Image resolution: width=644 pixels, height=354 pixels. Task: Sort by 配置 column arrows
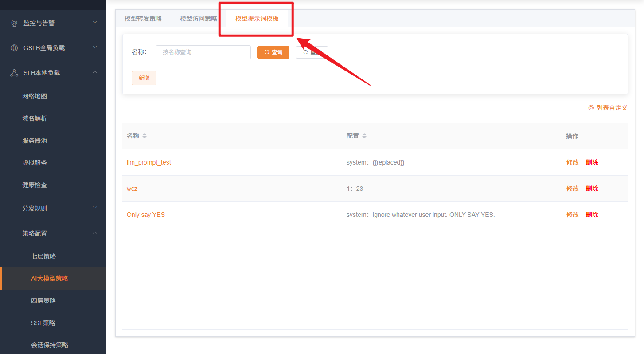pyautogui.click(x=364, y=136)
